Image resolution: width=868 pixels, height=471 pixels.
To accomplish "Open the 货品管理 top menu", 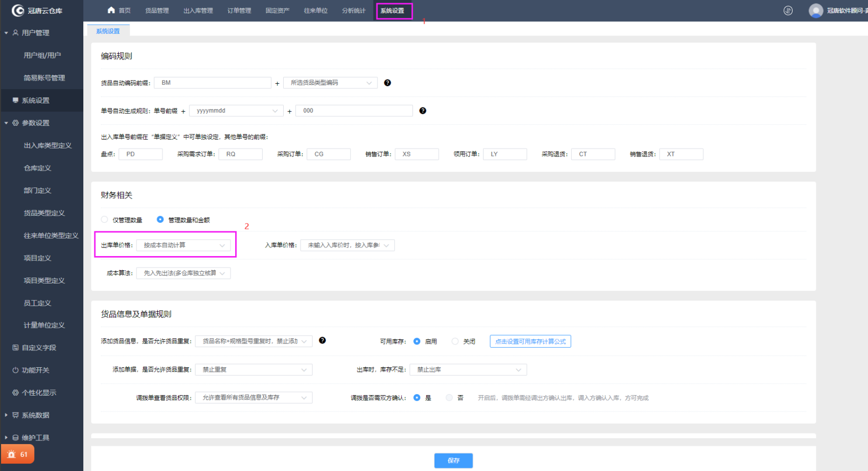I will click(x=157, y=11).
